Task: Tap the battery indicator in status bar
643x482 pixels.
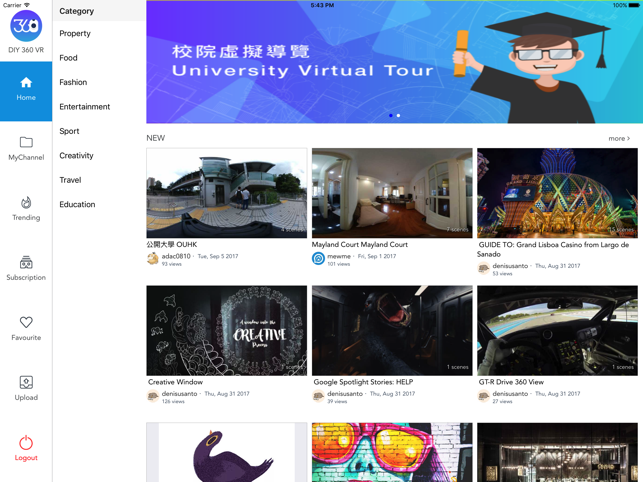Action: [633, 5]
